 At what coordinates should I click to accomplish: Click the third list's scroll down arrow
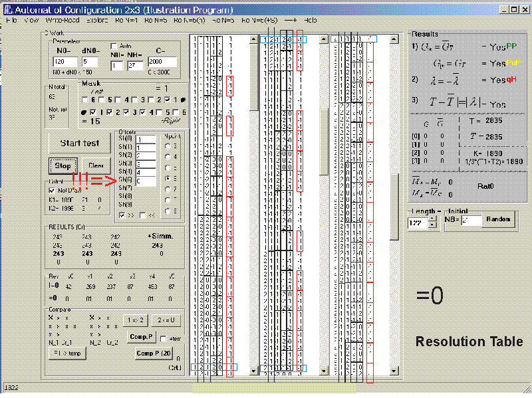click(x=394, y=371)
